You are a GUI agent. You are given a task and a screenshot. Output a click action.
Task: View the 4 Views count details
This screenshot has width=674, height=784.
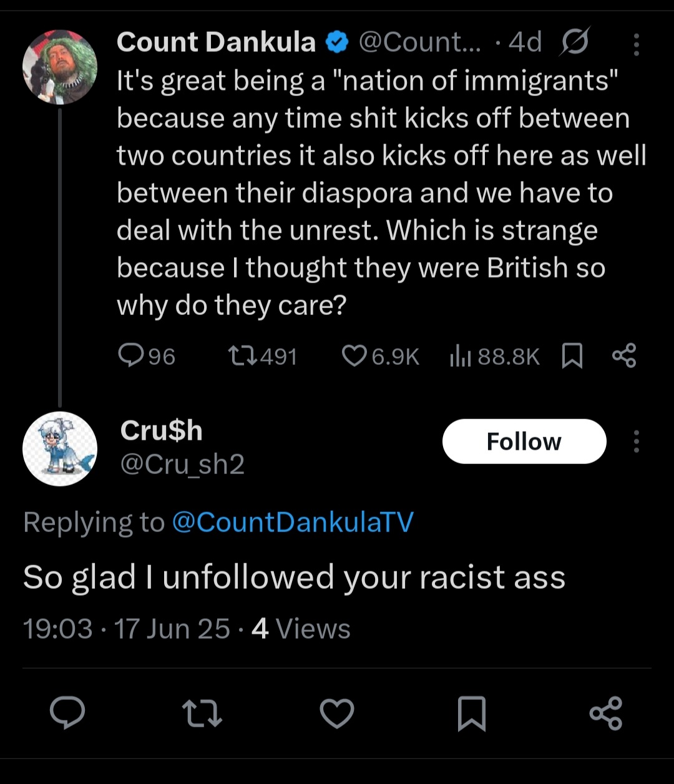(301, 629)
